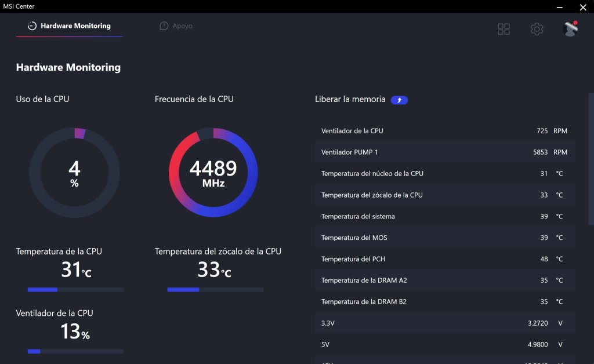Click the Apoyo tab chat icon
594x364 pixels.
164,26
